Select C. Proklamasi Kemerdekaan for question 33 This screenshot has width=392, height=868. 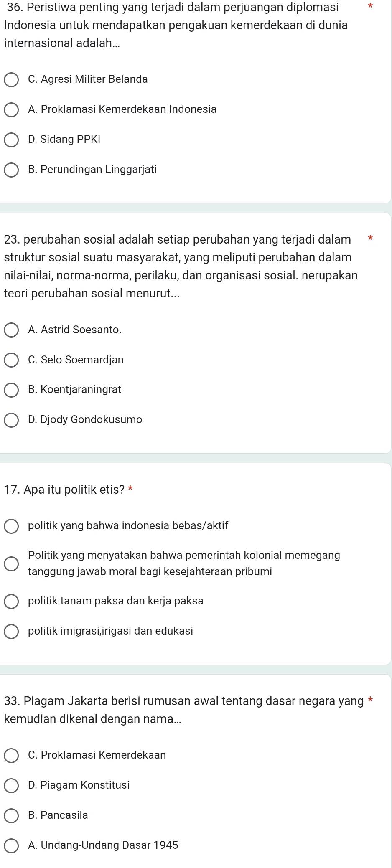(11, 756)
